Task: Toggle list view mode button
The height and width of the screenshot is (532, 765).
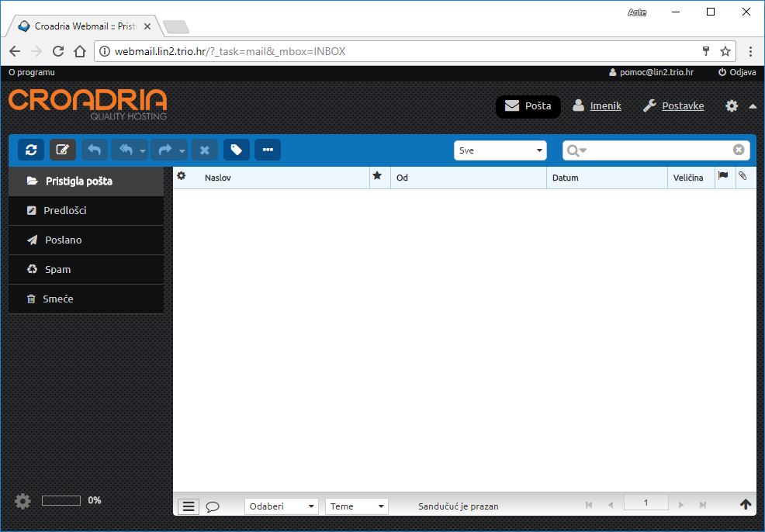Action: pos(189,506)
